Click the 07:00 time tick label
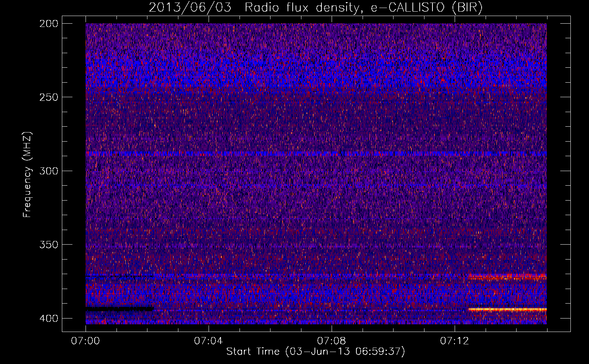The image size is (589, 364). [x=86, y=341]
